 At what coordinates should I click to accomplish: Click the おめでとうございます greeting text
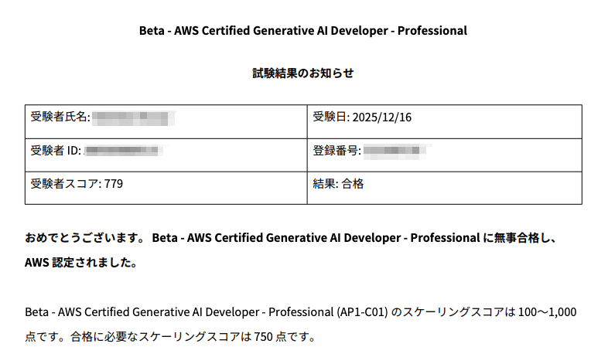(85, 237)
